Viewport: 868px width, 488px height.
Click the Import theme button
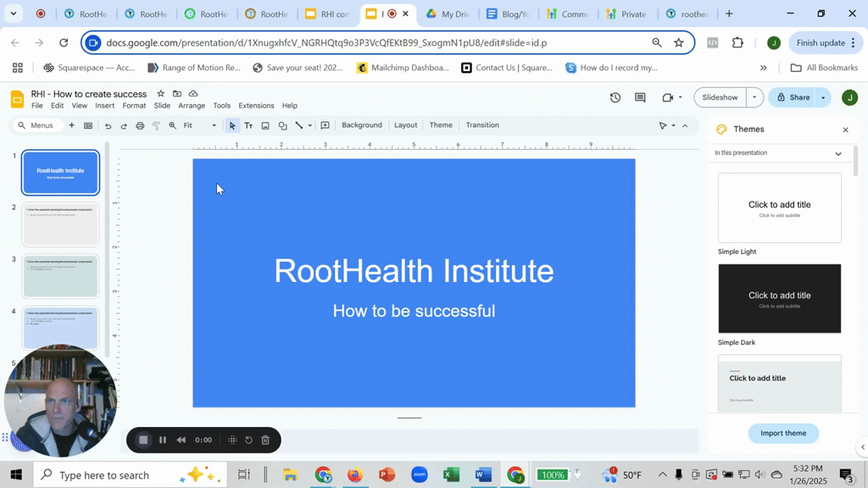pos(783,433)
